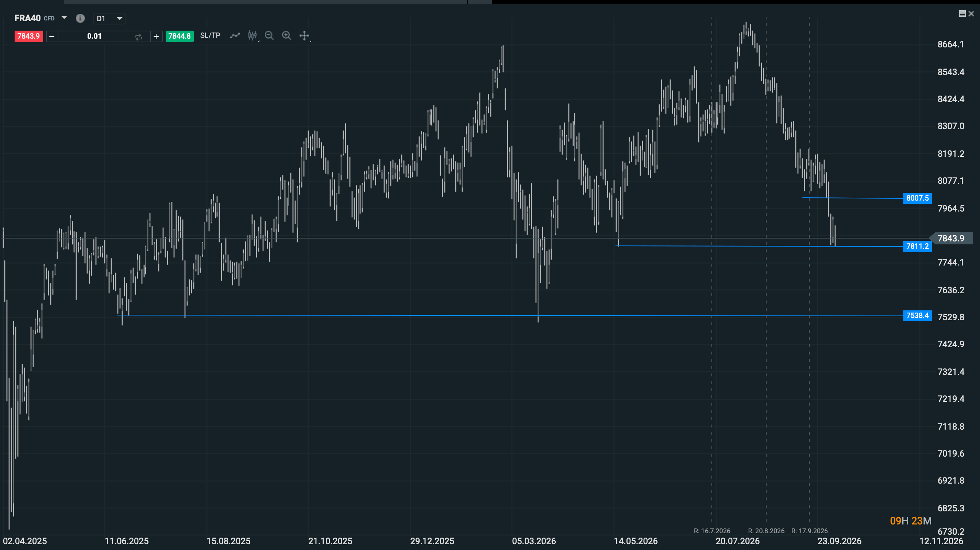Decrease the volume with the minus stepper

point(52,36)
